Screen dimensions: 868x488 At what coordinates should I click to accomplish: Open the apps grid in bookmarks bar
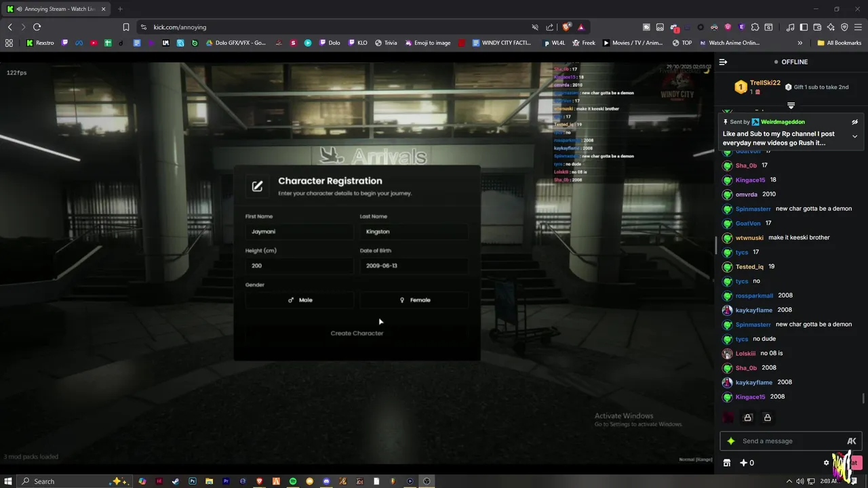(x=9, y=43)
